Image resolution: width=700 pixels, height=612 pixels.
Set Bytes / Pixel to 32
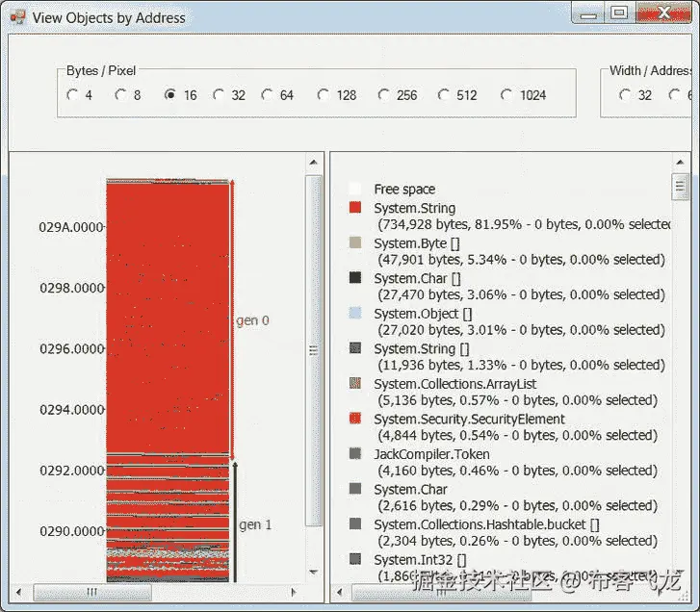pyautogui.click(x=219, y=94)
